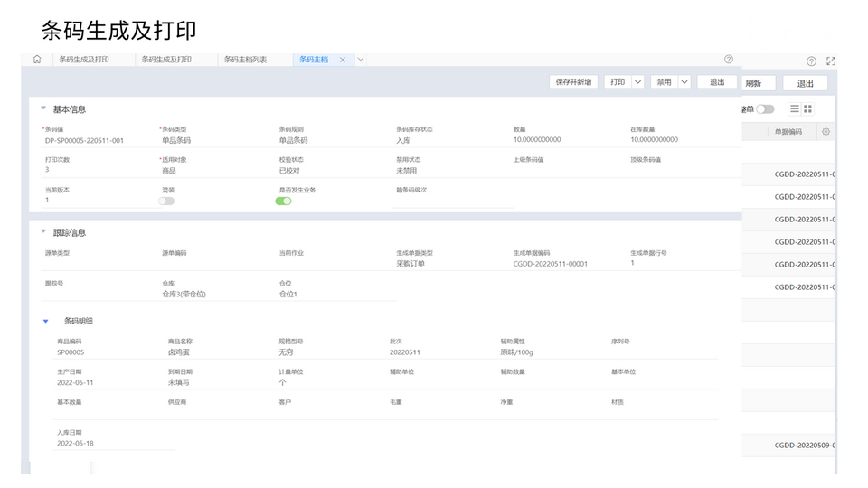Click the fullscreen expand icon

pyautogui.click(x=831, y=61)
